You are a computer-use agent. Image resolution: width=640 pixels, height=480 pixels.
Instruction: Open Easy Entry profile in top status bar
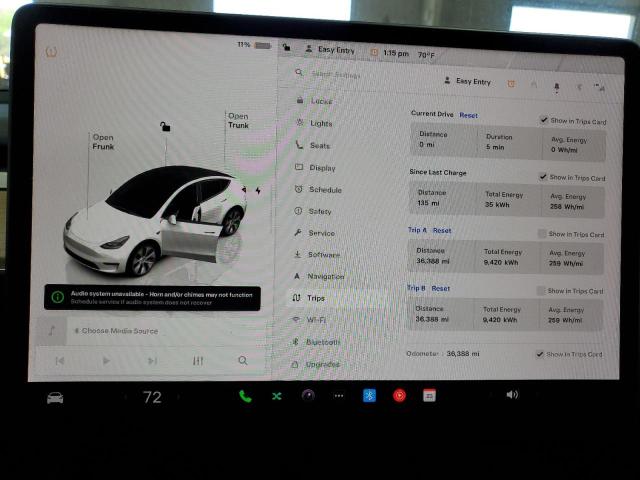(x=330, y=50)
